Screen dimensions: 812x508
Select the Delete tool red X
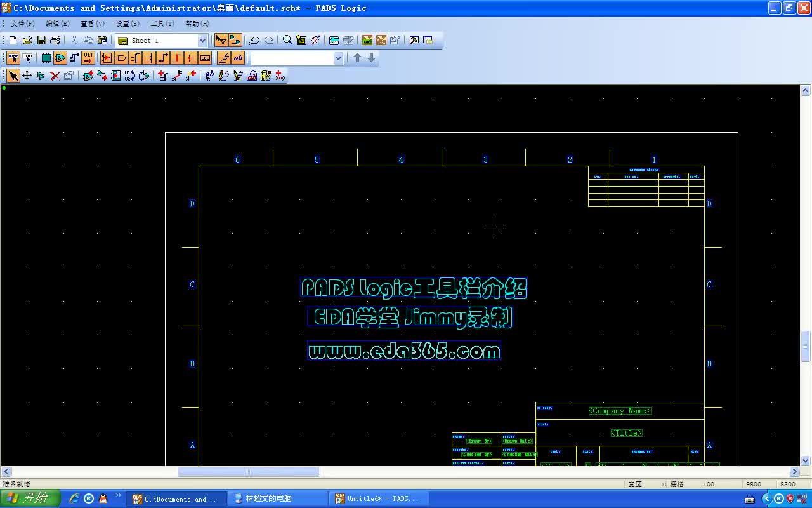pos(55,76)
